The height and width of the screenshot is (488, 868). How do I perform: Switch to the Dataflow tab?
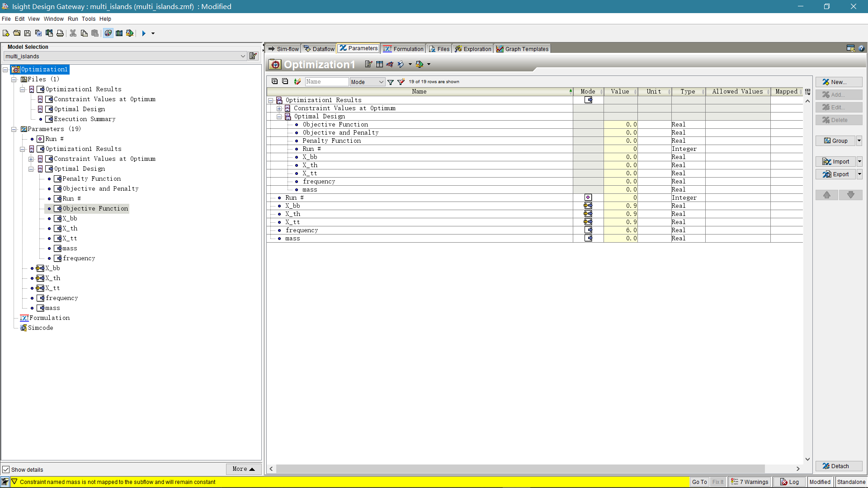(319, 48)
